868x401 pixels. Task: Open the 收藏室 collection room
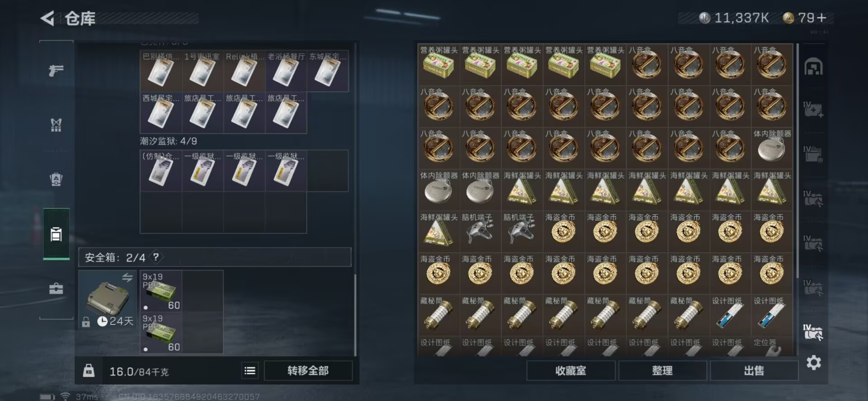[571, 371]
